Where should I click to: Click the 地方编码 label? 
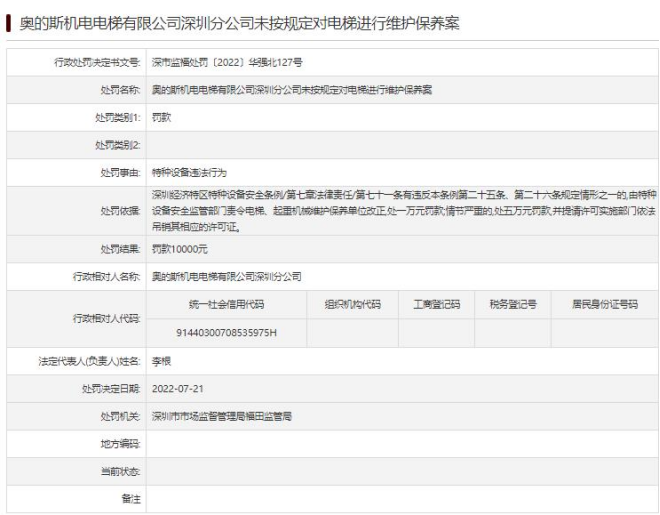[120, 444]
